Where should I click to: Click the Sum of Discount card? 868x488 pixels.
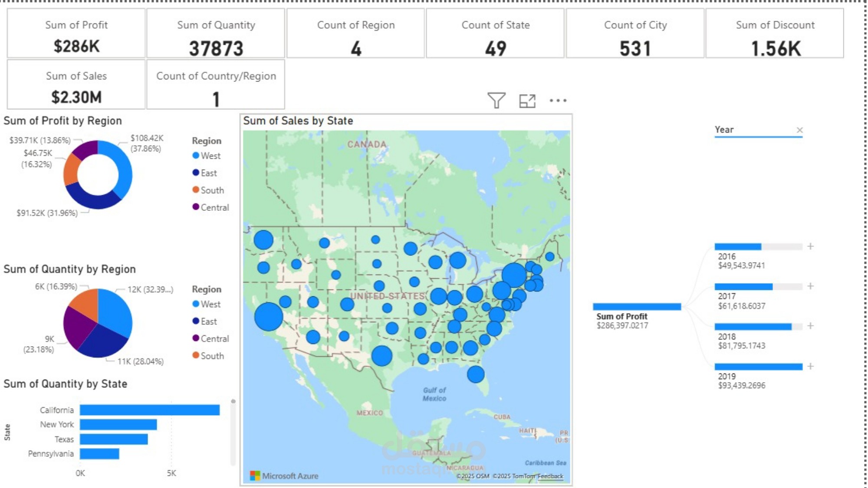775,33
